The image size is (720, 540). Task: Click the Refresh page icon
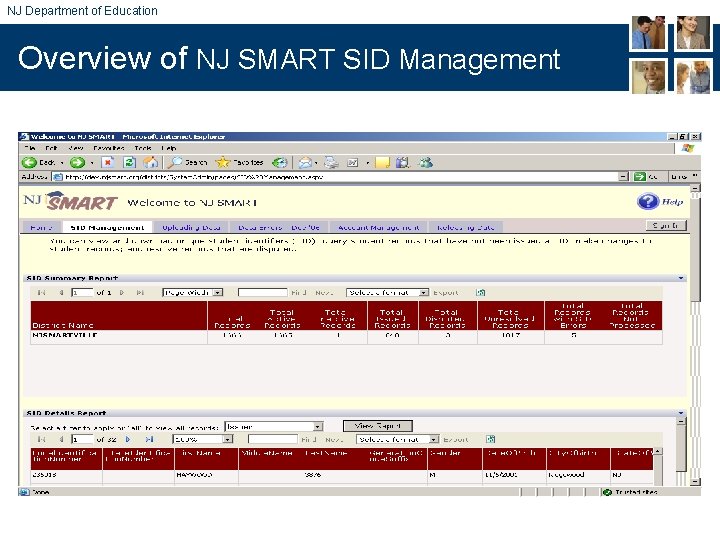(129, 162)
